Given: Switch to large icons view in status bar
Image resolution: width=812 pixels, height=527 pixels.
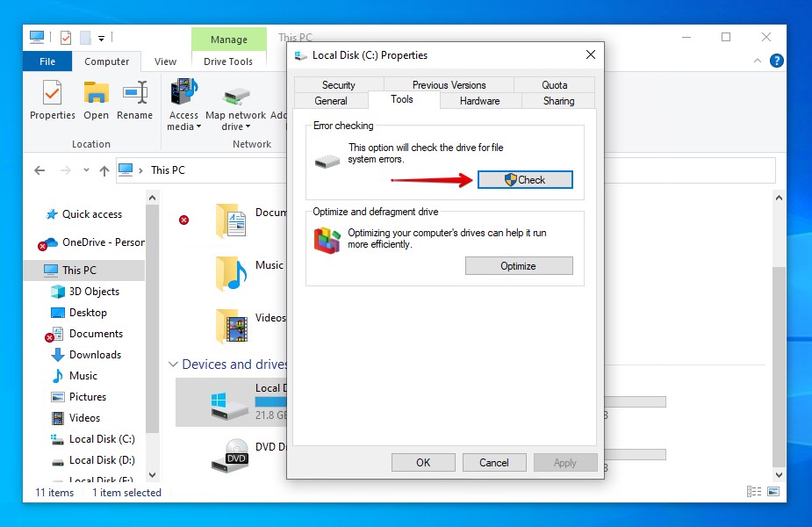Looking at the screenshot, I should [x=773, y=492].
